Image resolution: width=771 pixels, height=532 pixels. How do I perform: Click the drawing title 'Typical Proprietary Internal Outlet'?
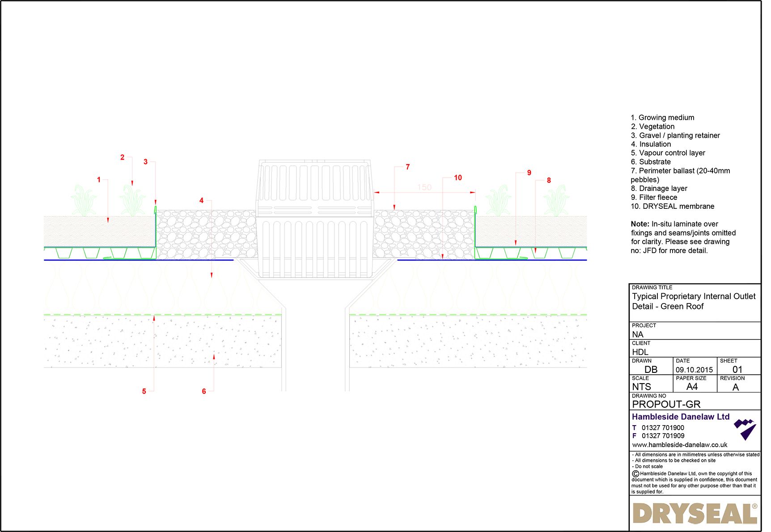point(694,296)
